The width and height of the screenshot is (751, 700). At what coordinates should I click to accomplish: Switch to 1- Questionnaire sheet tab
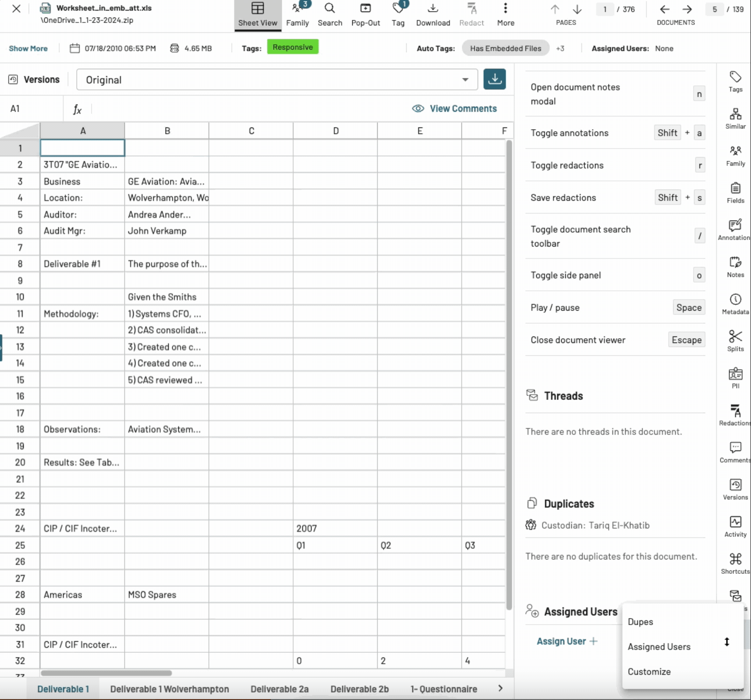443,689
